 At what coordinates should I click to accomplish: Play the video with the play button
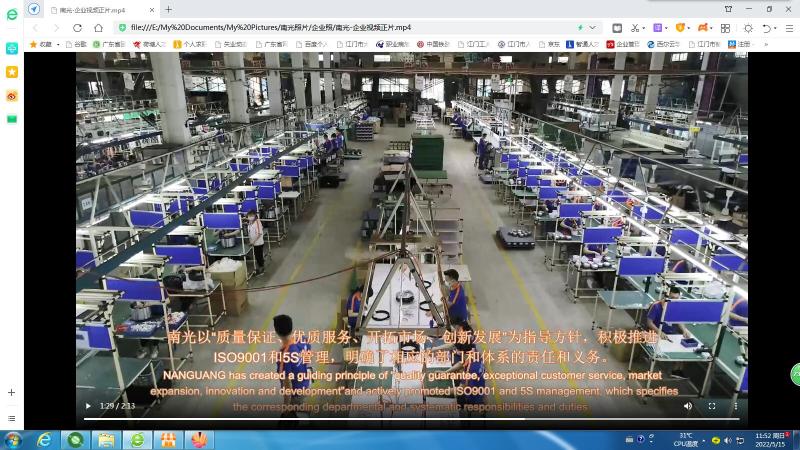tap(88, 406)
